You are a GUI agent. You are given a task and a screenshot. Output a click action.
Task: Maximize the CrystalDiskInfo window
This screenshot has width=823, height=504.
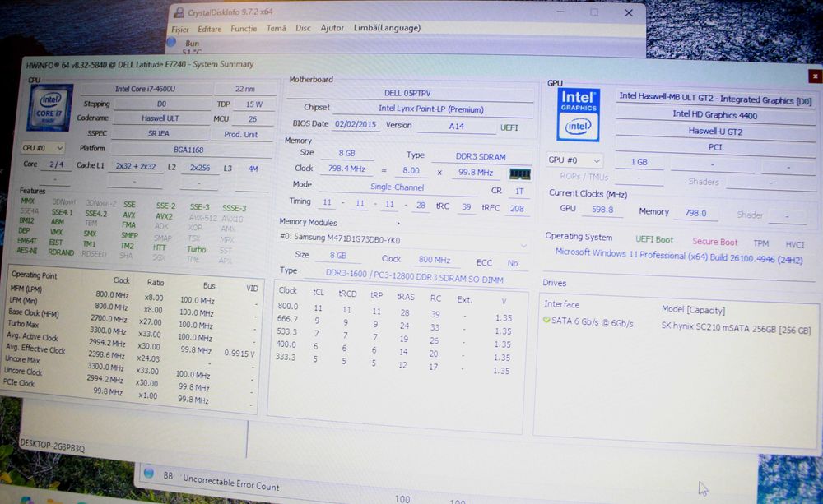coord(593,12)
